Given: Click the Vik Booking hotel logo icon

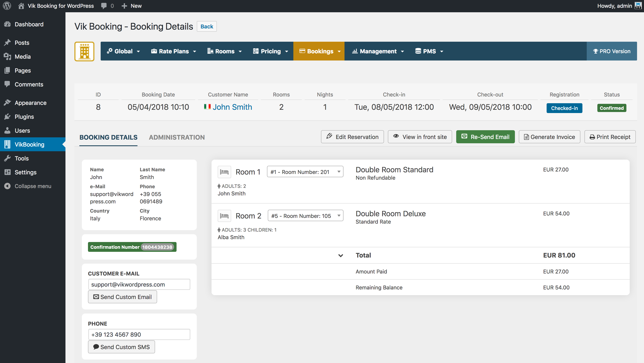Looking at the screenshot, I should tap(84, 52).
